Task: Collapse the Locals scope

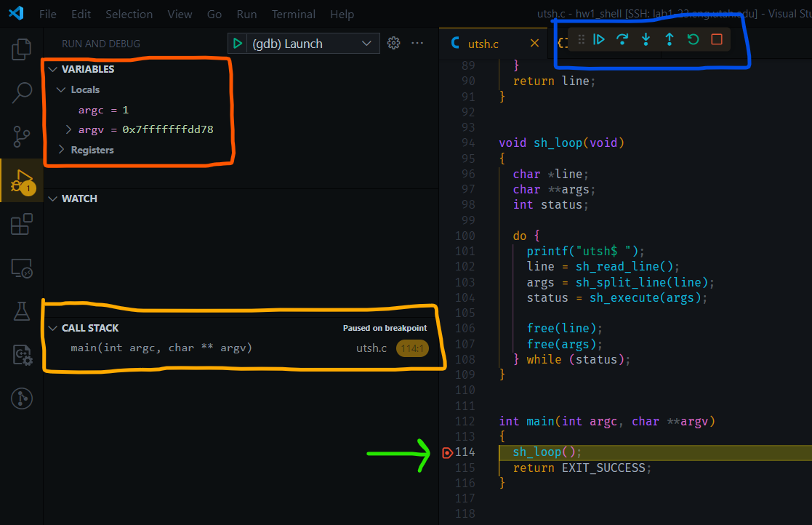Action: 61,89
